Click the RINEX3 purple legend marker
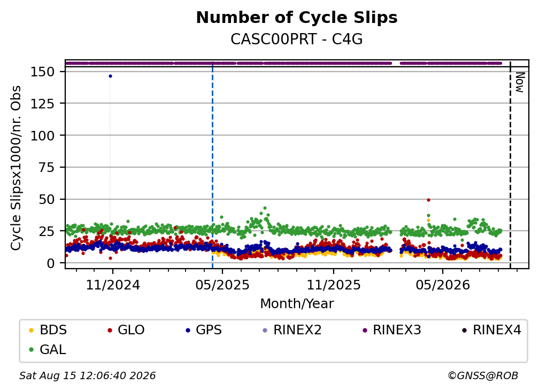The image size is (539, 392). point(365,330)
